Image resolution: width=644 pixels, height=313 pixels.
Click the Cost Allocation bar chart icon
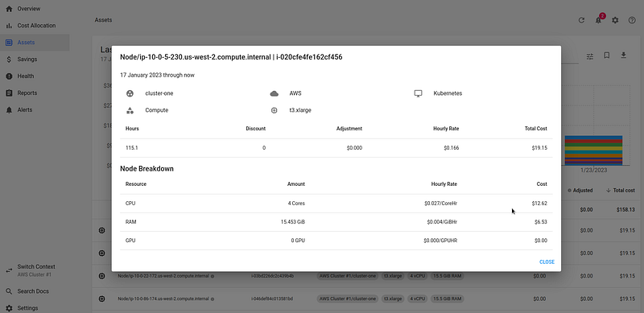point(9,26)
